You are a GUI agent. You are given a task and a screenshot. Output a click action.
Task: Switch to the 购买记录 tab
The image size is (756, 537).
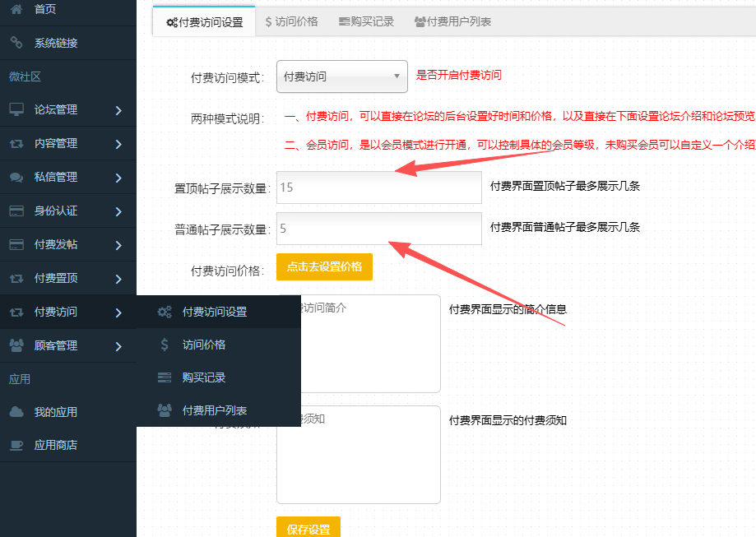(x=366, y=22)
